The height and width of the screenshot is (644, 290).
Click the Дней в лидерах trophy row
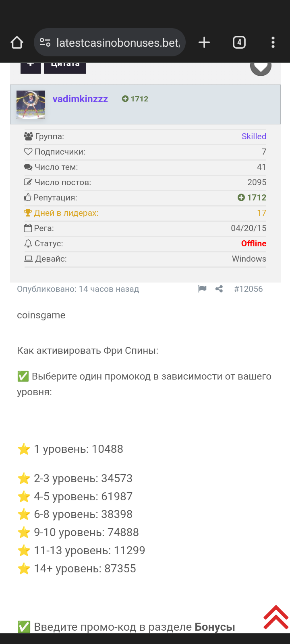66,213
